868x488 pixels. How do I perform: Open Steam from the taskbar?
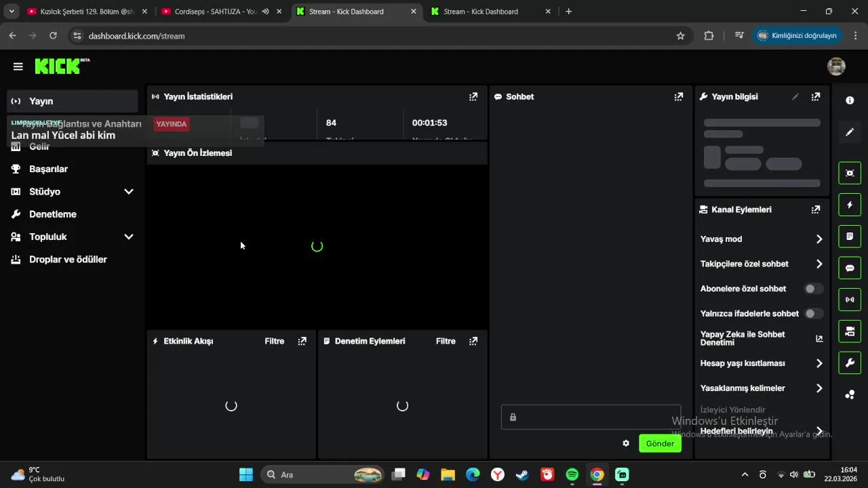pyautogui.click(x=522, y=474)
